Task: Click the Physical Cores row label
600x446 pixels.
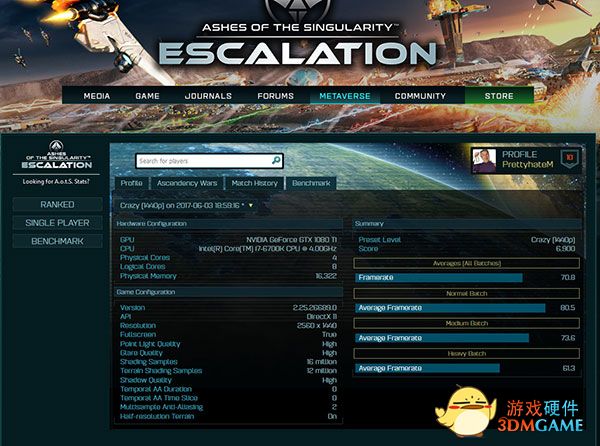Action: 145,257
